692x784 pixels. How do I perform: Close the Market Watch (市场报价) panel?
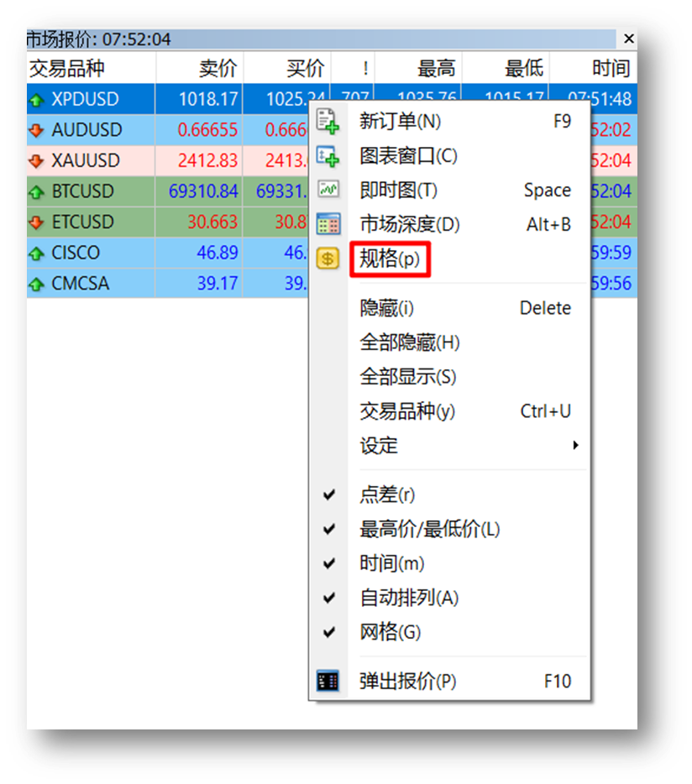tap(628, 39)
